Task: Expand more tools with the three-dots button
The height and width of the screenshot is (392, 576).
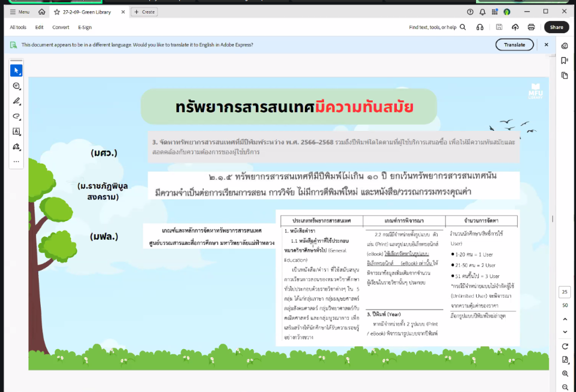Action: [x=16, y=161]
